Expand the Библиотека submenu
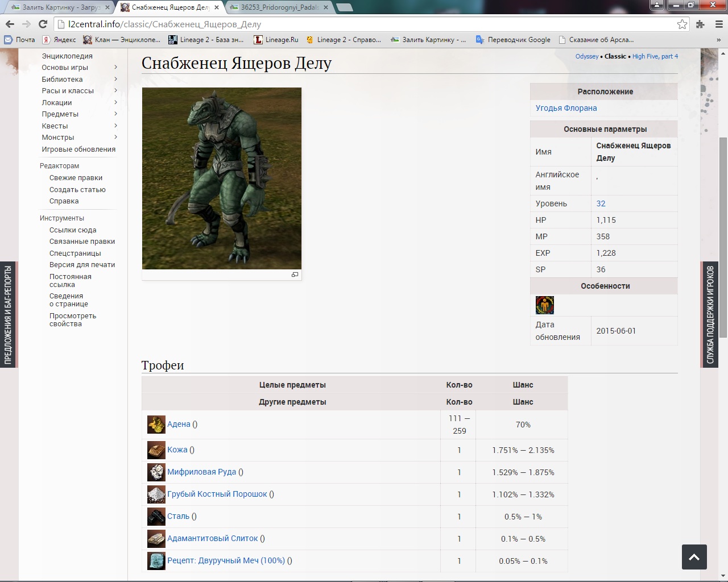The height and width of the screenshot is (582, 728). click(x=115, y=79)
